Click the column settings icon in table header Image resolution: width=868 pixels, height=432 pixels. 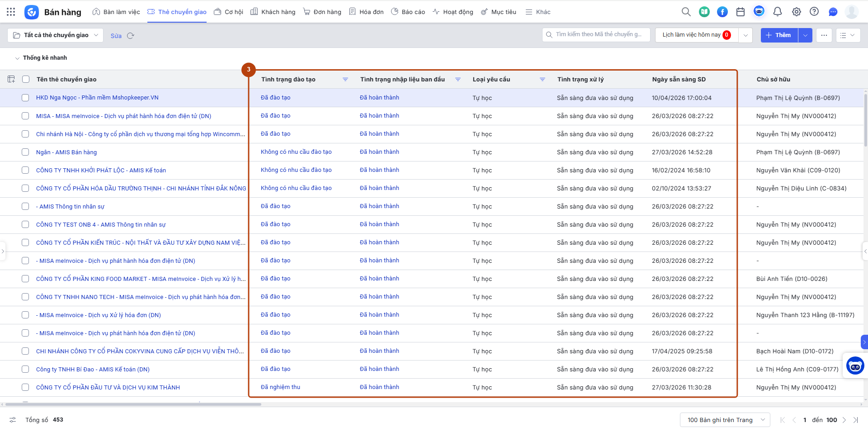(x=11, y=79)
